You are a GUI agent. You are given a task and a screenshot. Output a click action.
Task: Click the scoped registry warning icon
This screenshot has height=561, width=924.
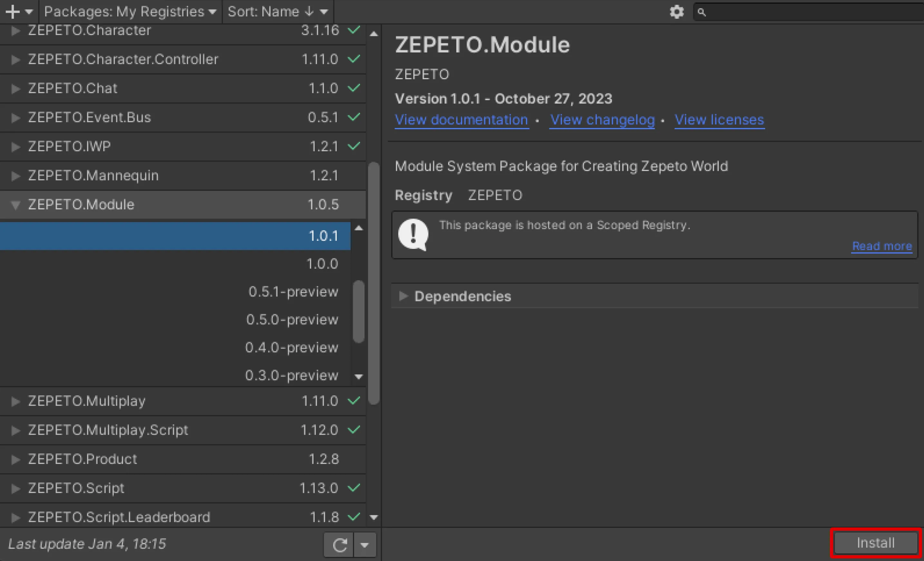[413, 234]
